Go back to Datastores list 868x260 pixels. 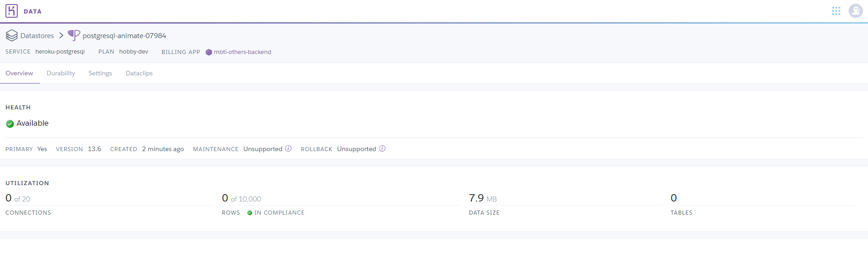pos(37,35)
